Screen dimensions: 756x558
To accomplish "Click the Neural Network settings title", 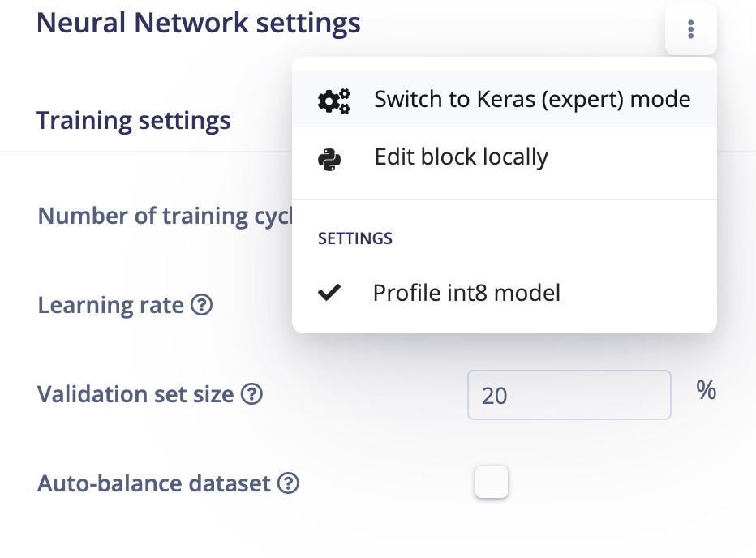I will click(x=198, y=24).
